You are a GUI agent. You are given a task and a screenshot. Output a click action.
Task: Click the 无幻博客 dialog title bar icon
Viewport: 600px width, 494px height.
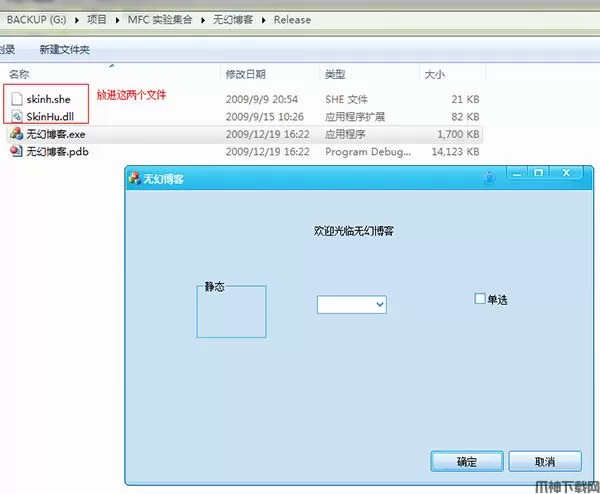pos(135,178)
